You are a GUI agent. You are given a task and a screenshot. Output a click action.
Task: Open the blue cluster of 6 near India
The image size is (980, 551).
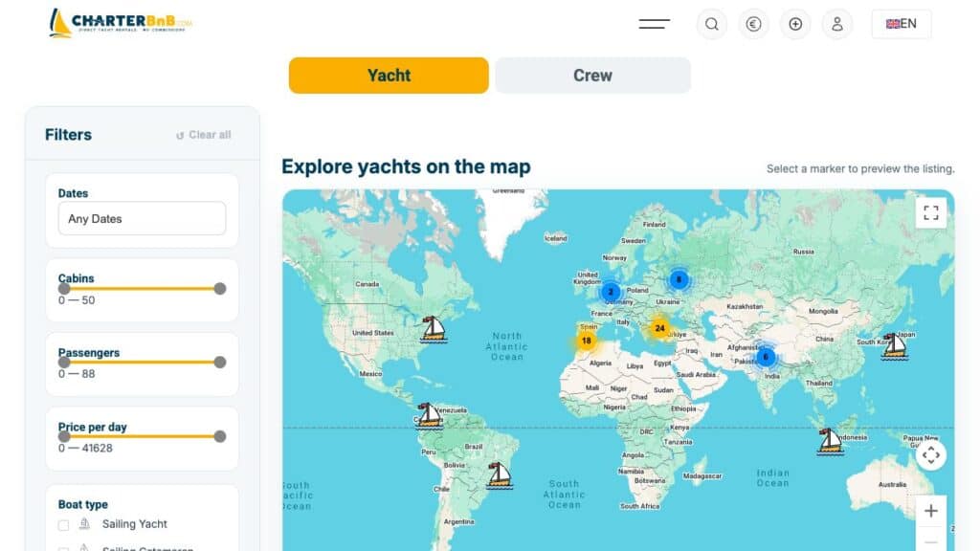[x=766, y=358]
